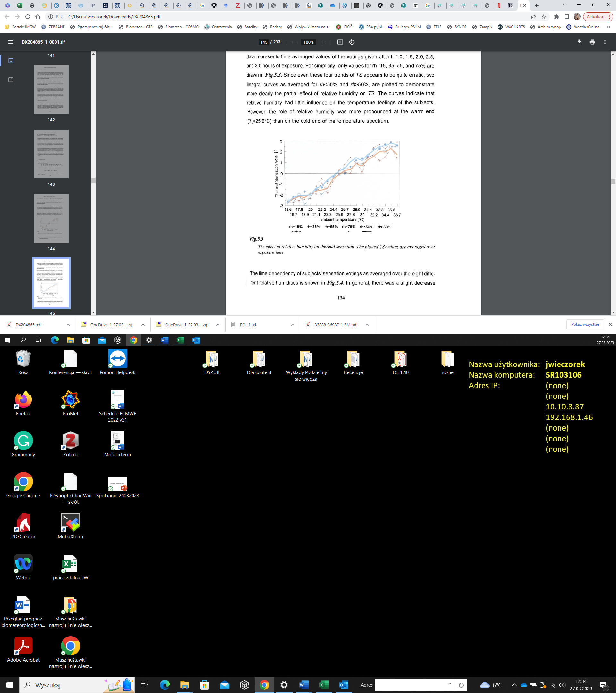Toggle the PDF sidebar menu
The image size is (616, 693).
[11, 42]
